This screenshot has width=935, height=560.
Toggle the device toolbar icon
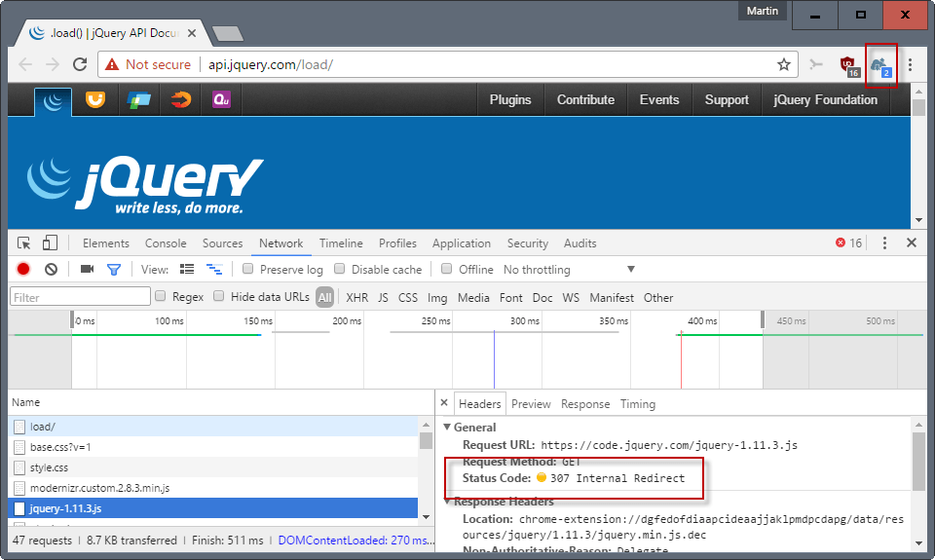(50, 243)
